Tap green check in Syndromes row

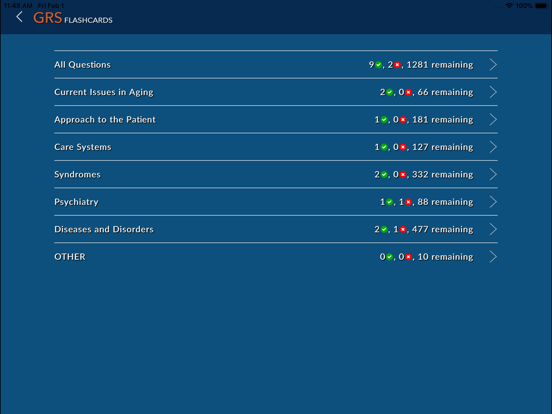pos(384,175)
